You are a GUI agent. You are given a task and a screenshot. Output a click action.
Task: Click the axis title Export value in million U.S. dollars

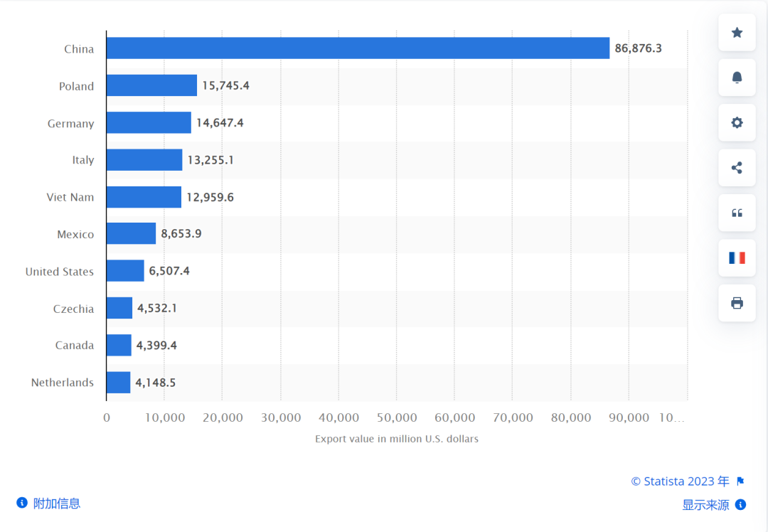pos(397,439)
